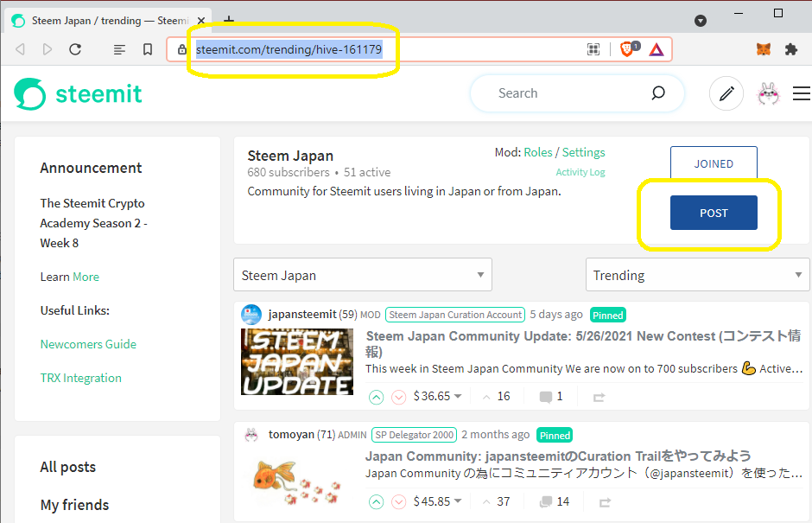Open comments on the $36.65 post
Viewport: 812px width, 523px height.
tap(551, 397)
